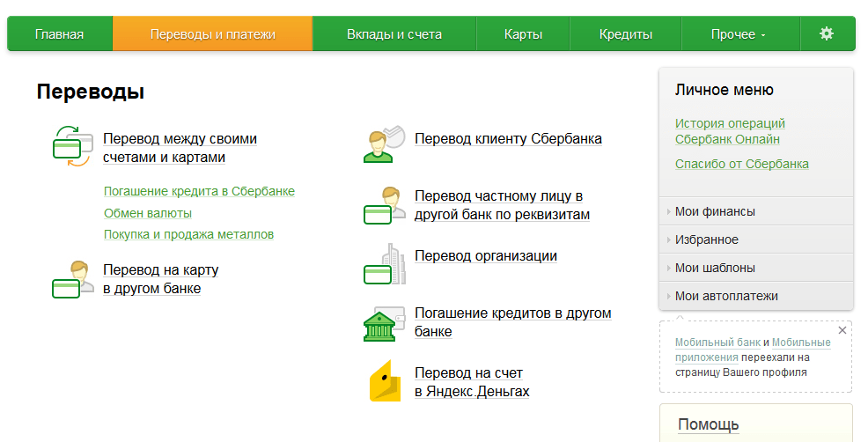Click the transfer between own accounts cards icon
This screenshot has height=442, width=868.
pos(72,146)
